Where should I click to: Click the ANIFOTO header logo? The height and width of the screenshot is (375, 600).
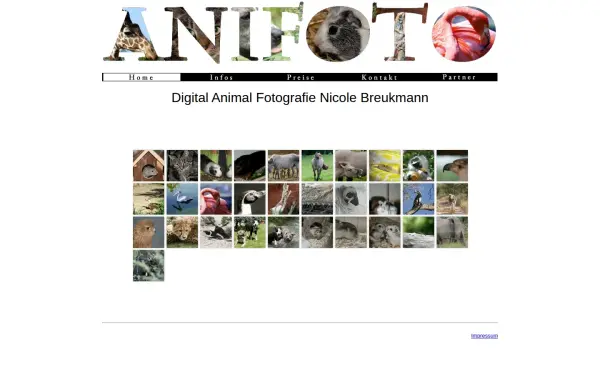(x=300, y=34)
